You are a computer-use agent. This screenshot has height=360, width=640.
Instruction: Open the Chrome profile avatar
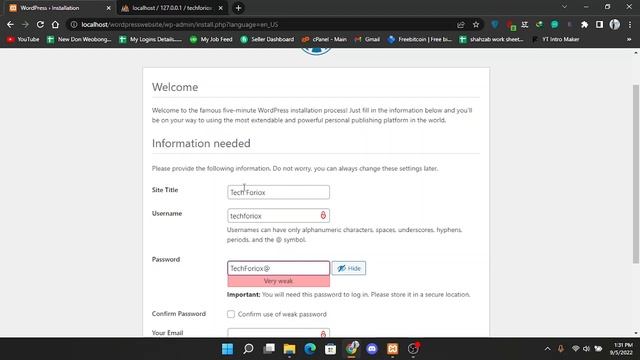pos(615,24)
